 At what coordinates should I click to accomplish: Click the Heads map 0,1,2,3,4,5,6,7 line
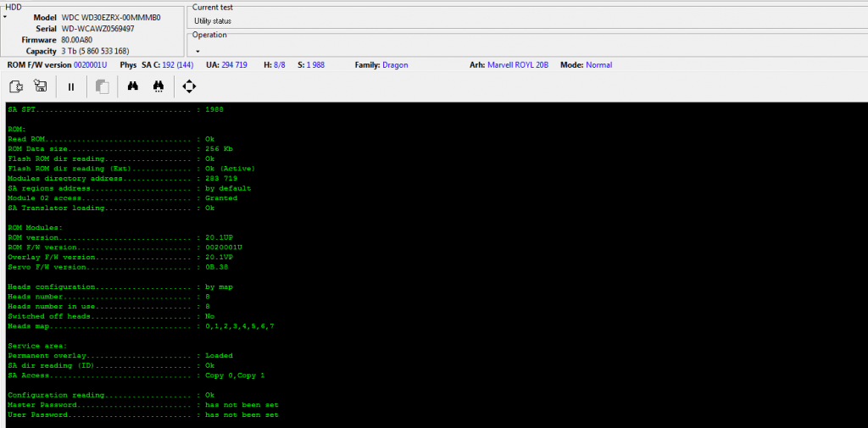[141, 326]
